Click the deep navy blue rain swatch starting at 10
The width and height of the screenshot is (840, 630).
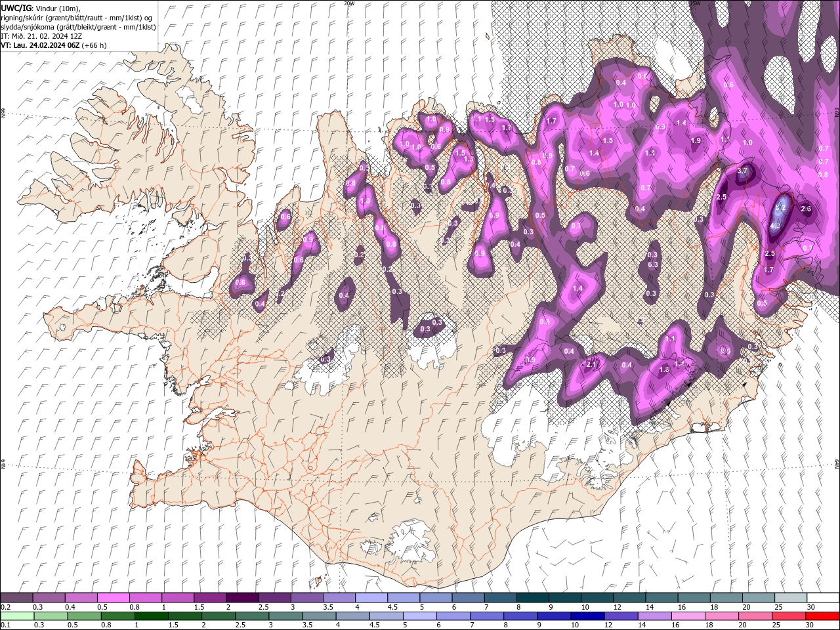point(587,616)
